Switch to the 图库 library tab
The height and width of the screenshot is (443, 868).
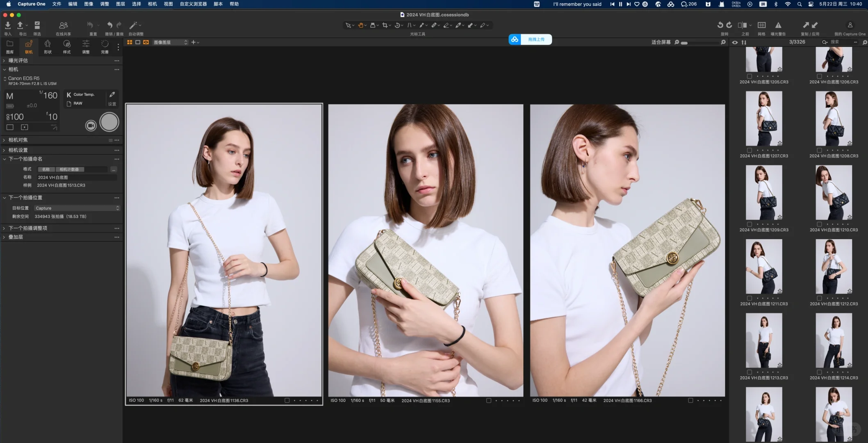pos(10,47)
